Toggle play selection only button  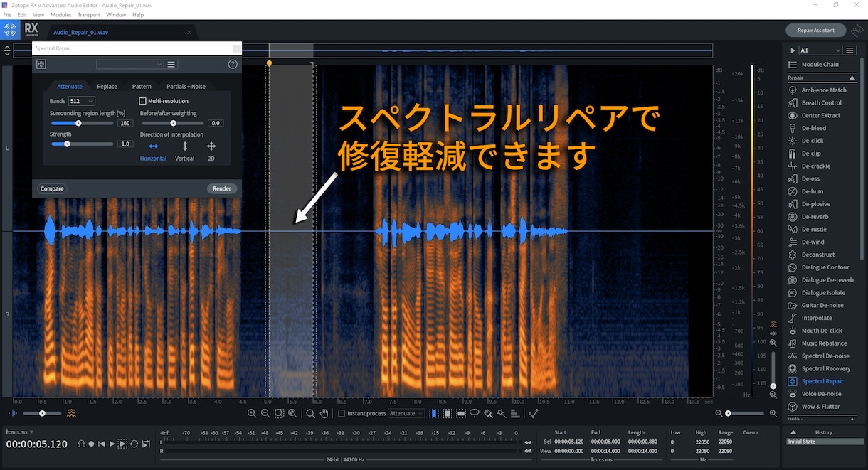[x=122, y=444]
